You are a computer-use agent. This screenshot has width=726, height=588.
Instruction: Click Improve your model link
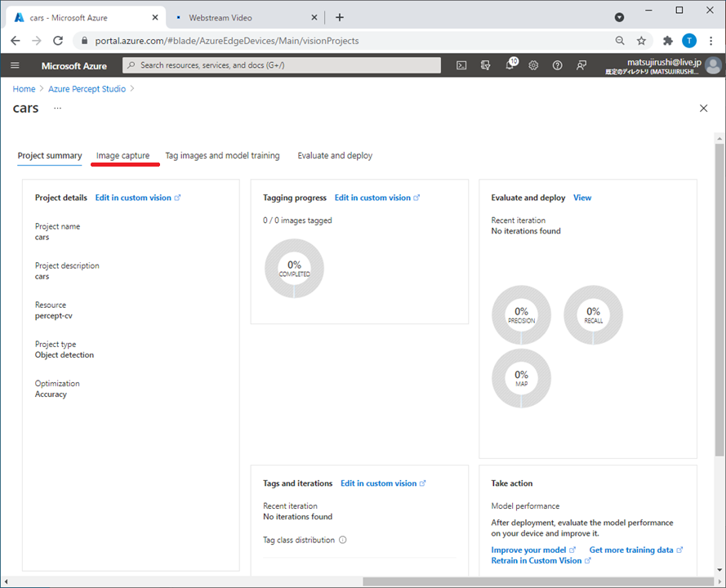coord(533,550)
